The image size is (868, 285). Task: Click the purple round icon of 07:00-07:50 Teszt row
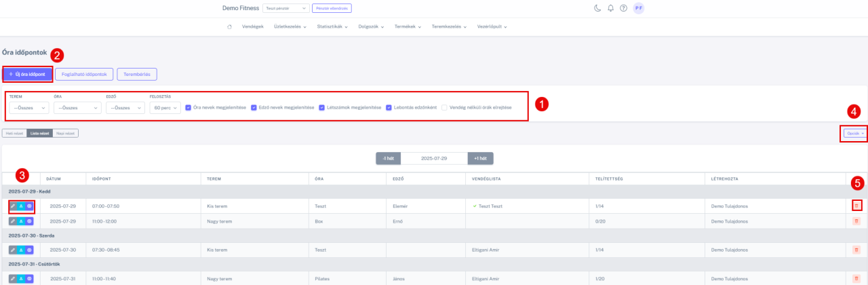tap(29, 206)
